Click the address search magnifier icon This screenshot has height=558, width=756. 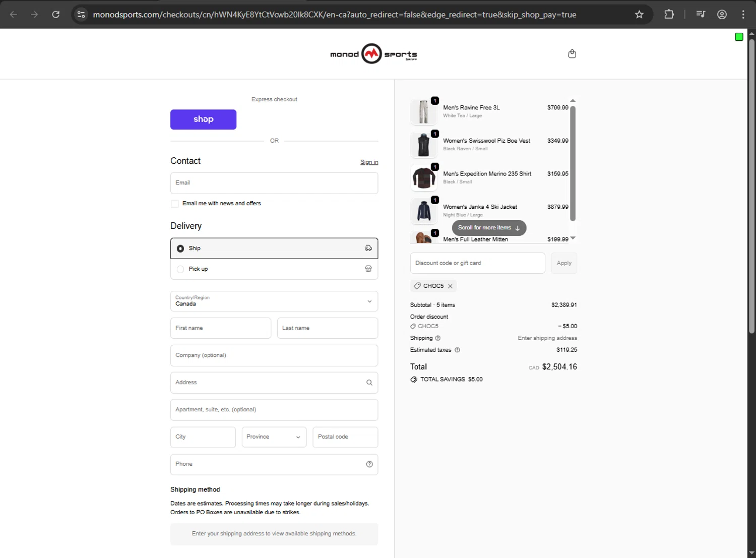click(x=369, y=383)
